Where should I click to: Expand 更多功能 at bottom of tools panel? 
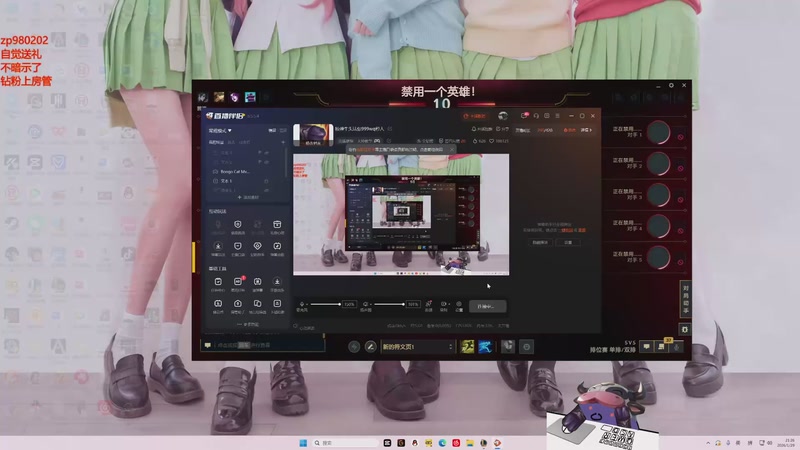[x=248, y=324]
